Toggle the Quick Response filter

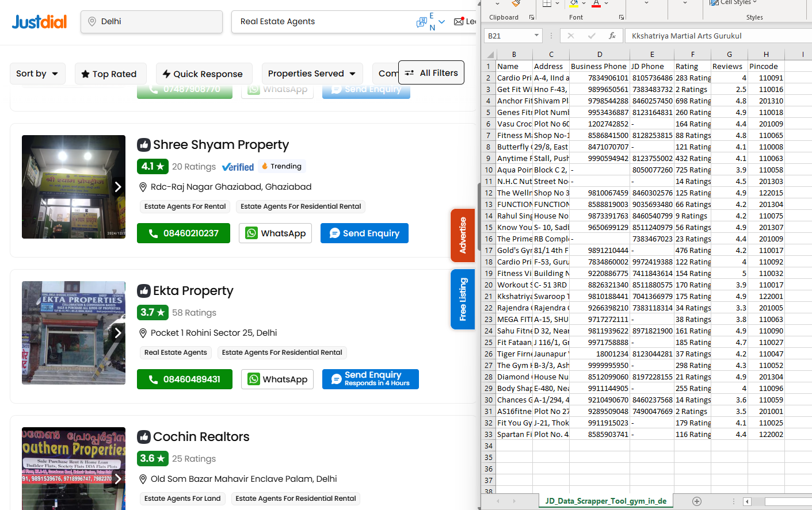coord(204,74)
